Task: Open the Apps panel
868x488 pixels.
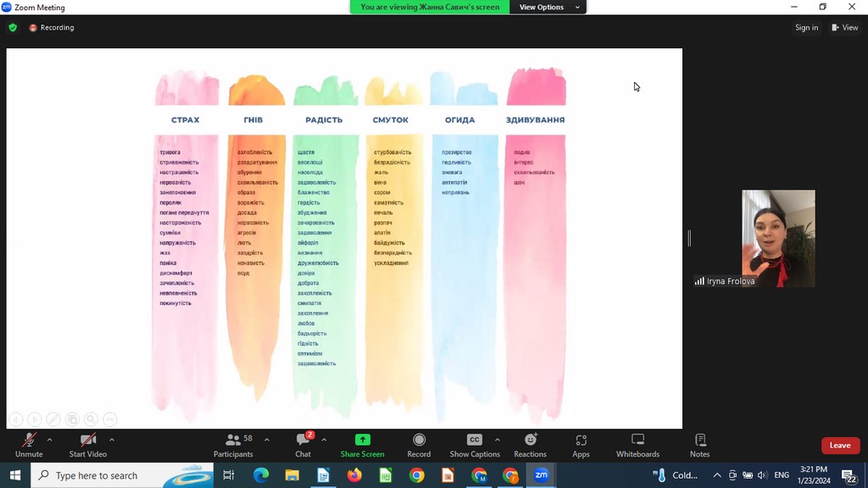Action: click(x=581, y=445)
